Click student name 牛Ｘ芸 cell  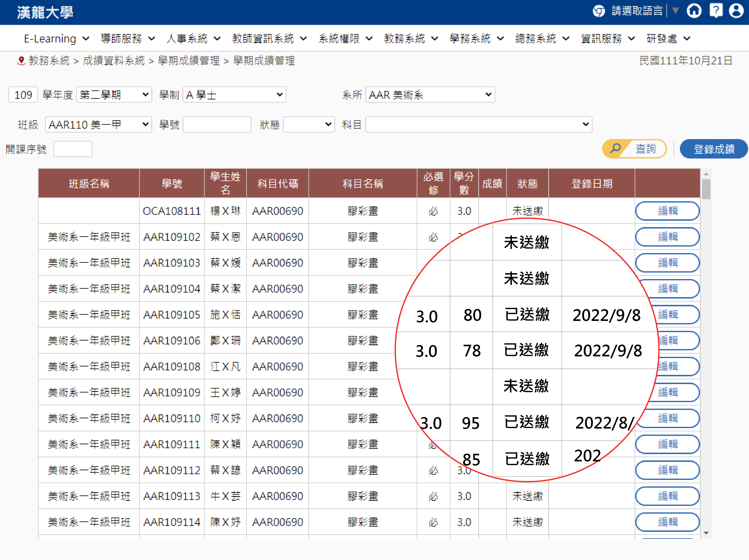[x=225, y=496]
